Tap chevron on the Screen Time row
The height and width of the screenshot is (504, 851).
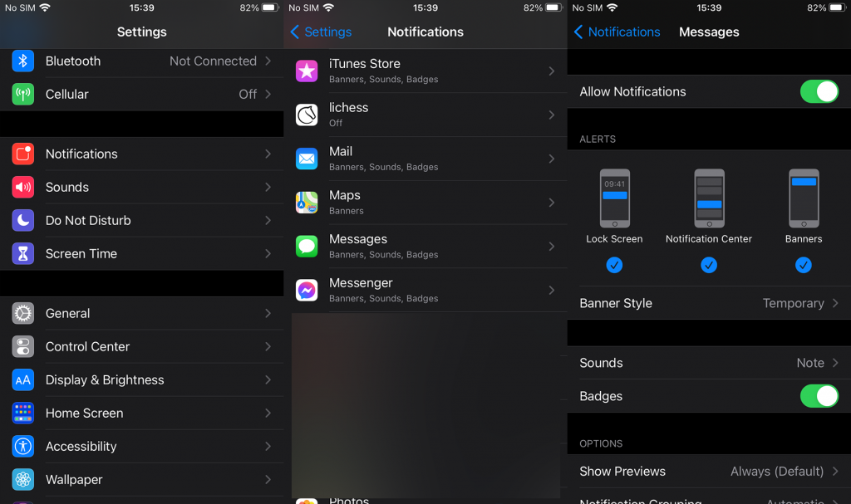point(268,253)
